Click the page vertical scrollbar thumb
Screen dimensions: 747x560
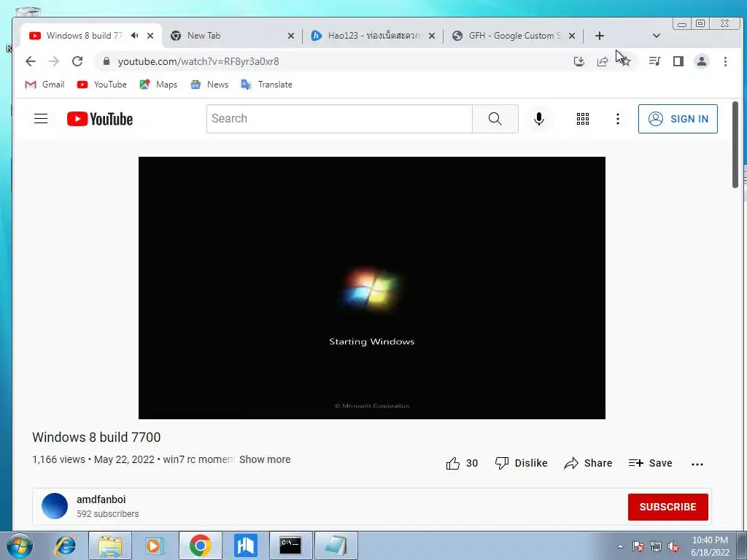click(x=735, y=145)
